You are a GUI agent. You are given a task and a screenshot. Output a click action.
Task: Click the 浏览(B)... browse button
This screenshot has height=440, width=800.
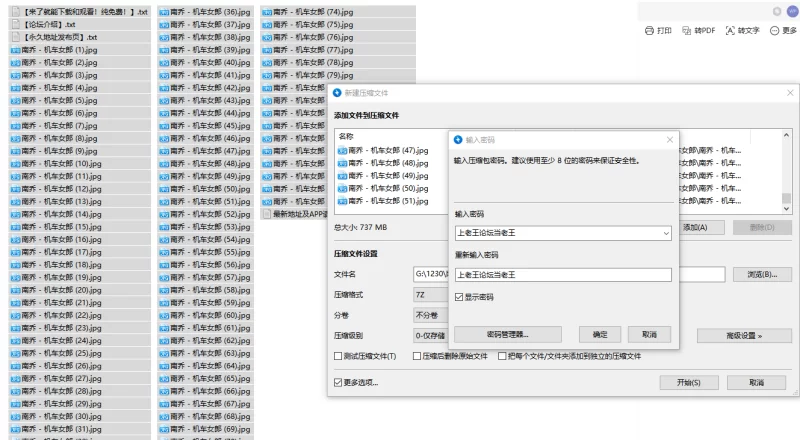pos(762,275)
